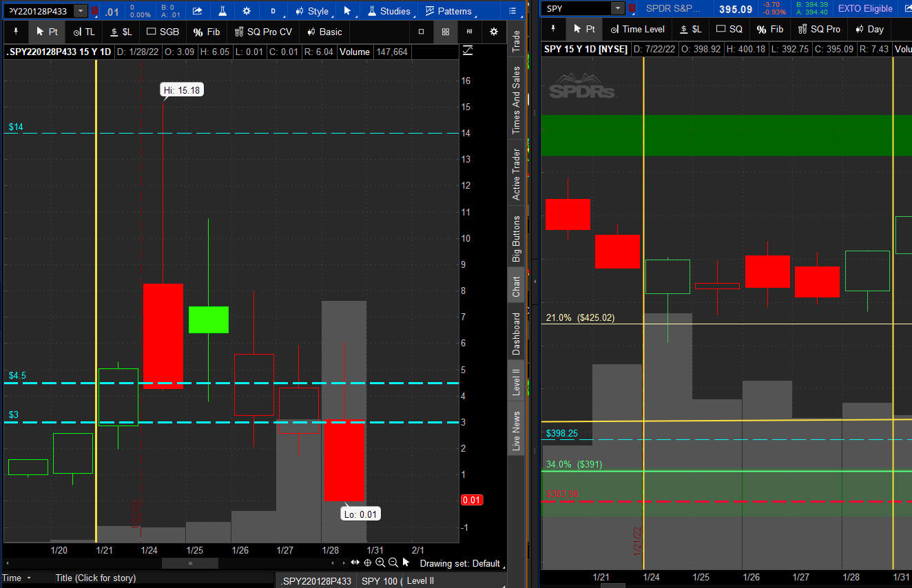Screen dimensions: 912x588
Task: Apply the Basic chart style
Action: 324,32
